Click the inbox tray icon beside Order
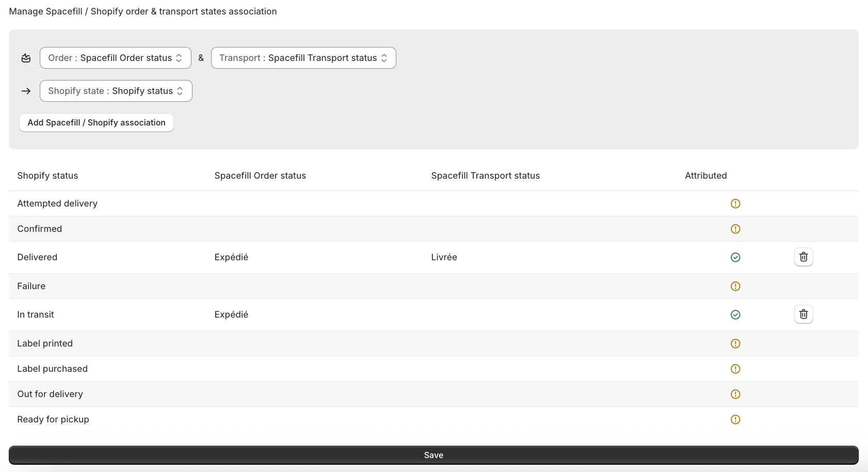The image size is (868, 472). point(26,58)
